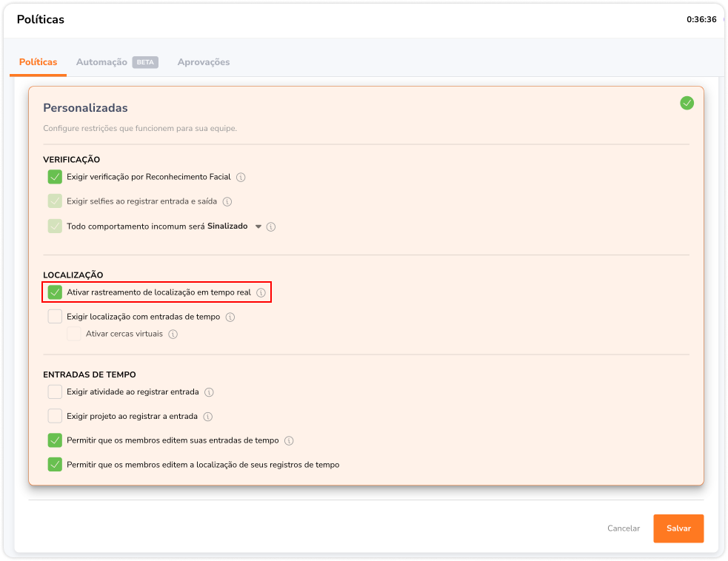This screenshot has width=728, height=561.
Task: Open the Aprovações tab
Action: click(x=204, y=62)
